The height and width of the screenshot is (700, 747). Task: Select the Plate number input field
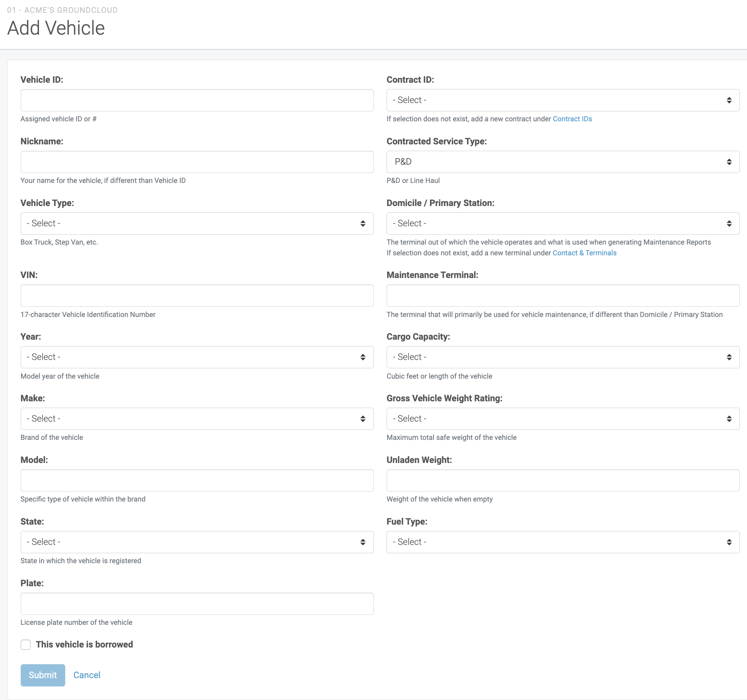[197, 604]
